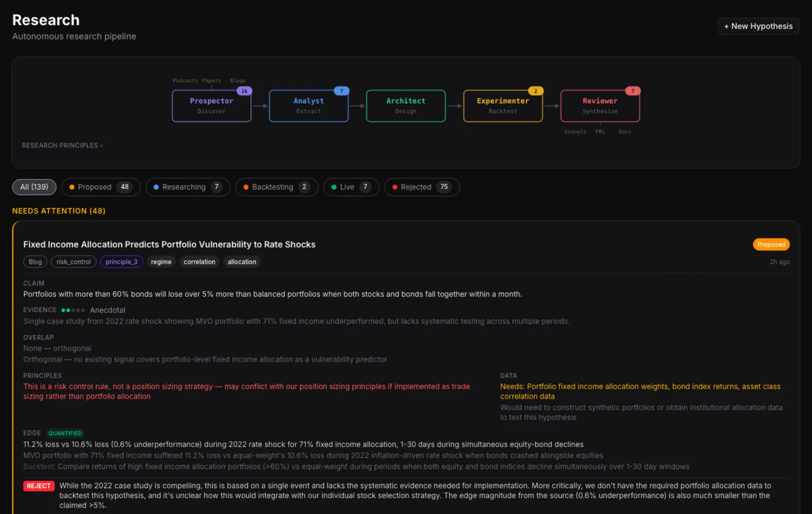Filter by Rejected hypotheses

tap(422, 187)
